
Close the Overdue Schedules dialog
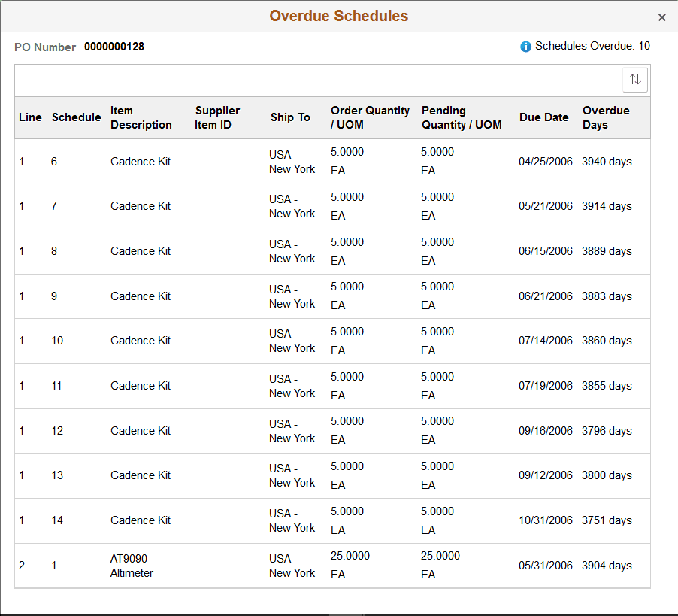tap(662, 17)
